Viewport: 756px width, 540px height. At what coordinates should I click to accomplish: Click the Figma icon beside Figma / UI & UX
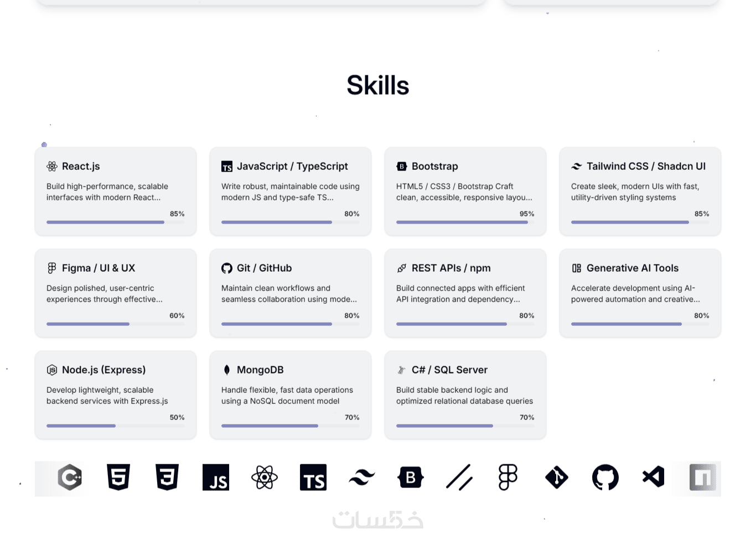52,268
